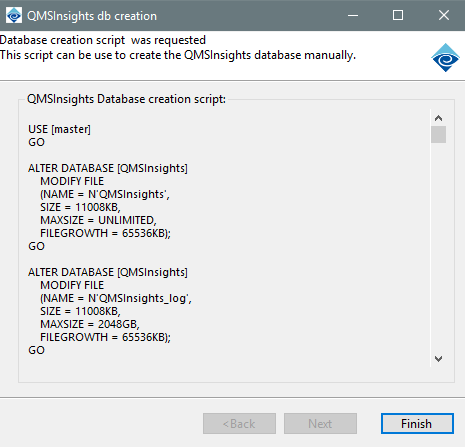Click 'FILEGROWTH = 65536KB);' under the log file

[x=105, y=337]
